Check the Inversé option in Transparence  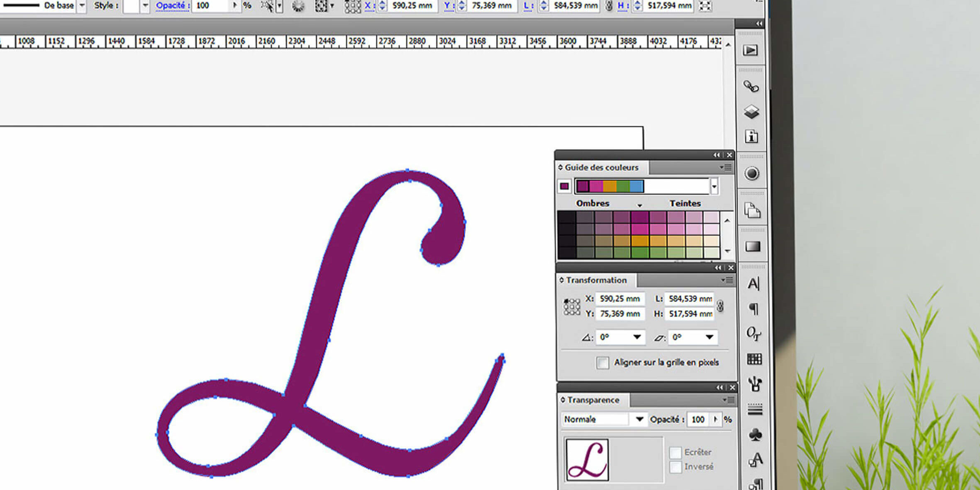tap(675, 467)
